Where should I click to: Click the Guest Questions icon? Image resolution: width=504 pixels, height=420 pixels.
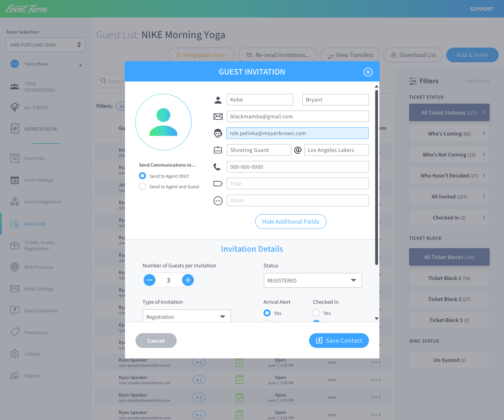[15, 310]
